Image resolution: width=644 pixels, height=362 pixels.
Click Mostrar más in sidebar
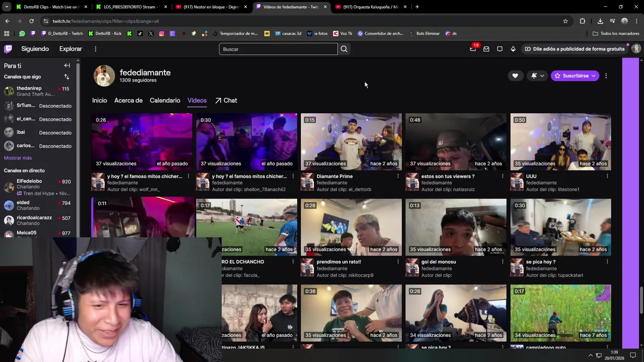tap(18, 158)
